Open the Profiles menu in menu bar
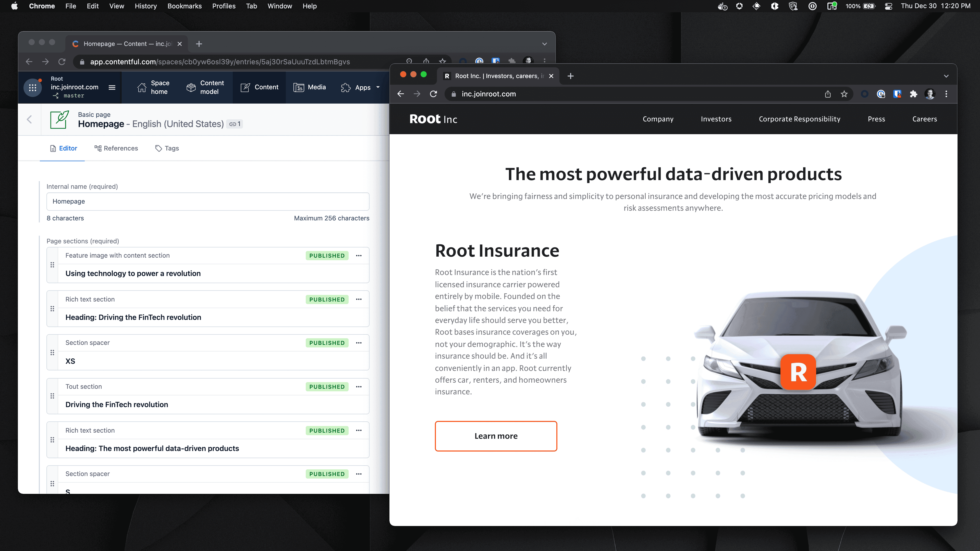 (224, 6)
